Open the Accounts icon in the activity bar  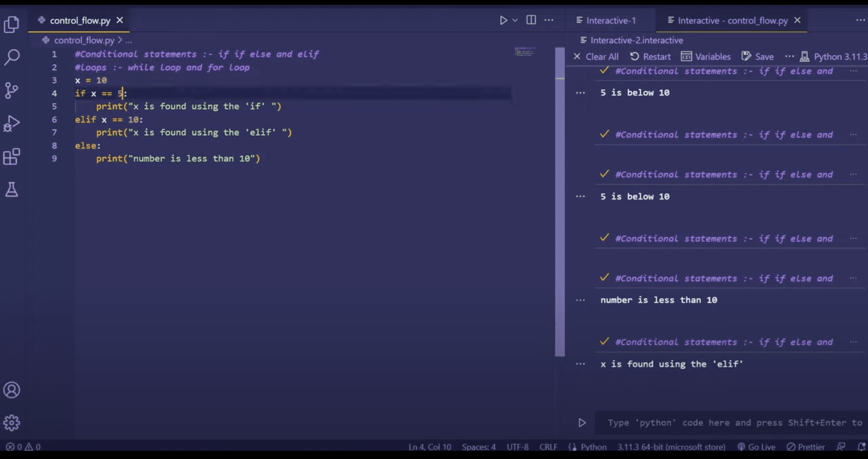click(12, 390)
